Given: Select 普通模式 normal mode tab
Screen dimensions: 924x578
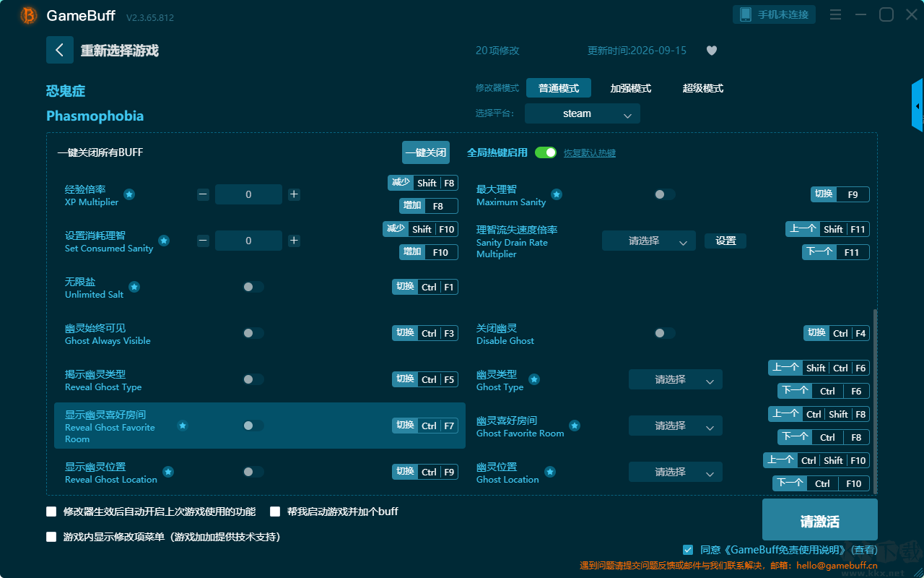Looking at the screenshot, I should click(559, 88).
